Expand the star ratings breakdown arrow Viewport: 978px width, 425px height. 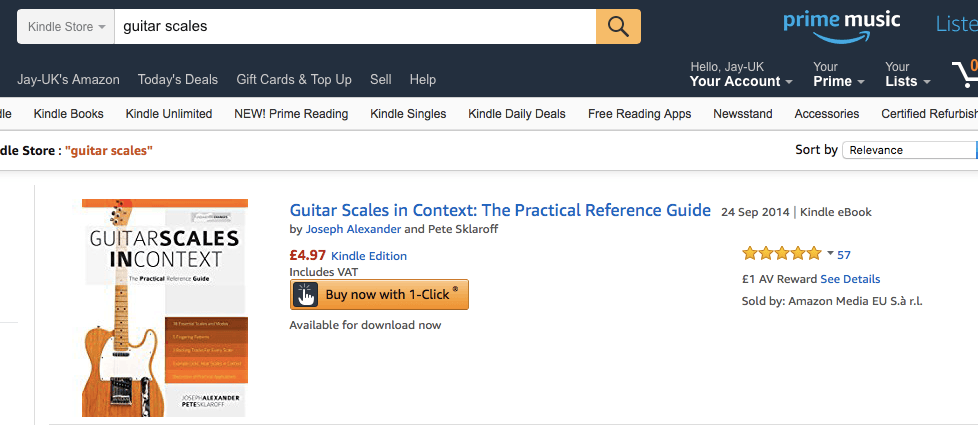(x=829, y=253)
